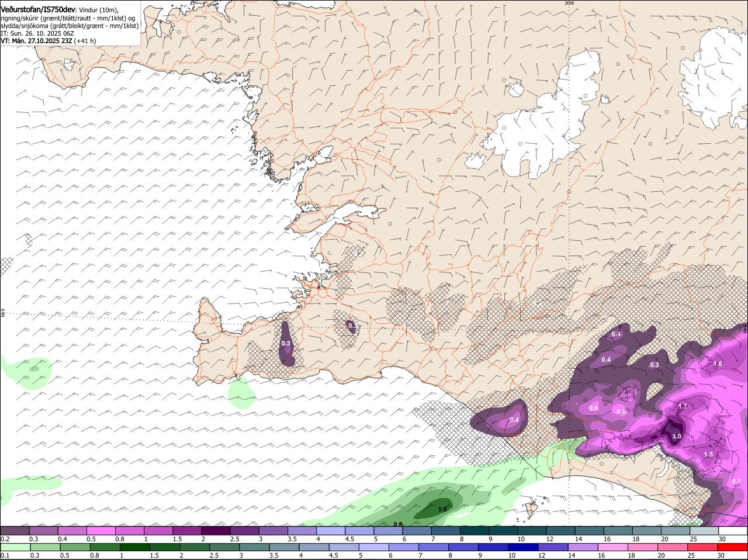Click the green rain label 1.0 offshore
The image size is (748, 560).
(x=442, y=509)
